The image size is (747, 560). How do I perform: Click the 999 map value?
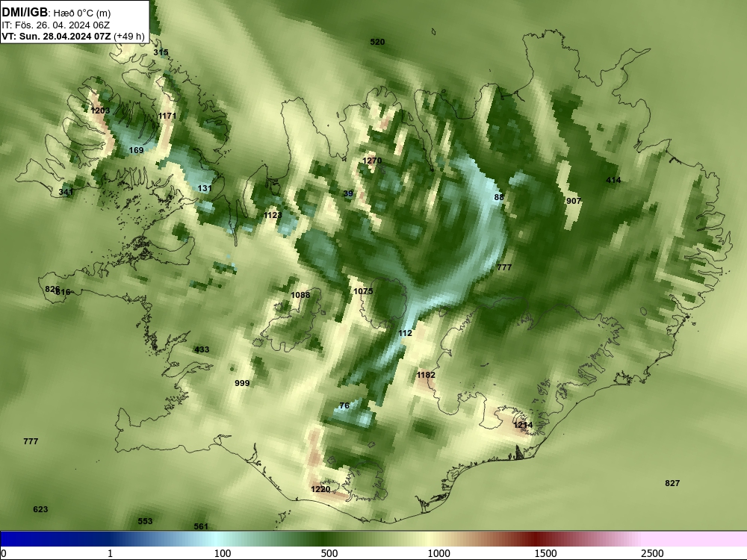point(242,383)
